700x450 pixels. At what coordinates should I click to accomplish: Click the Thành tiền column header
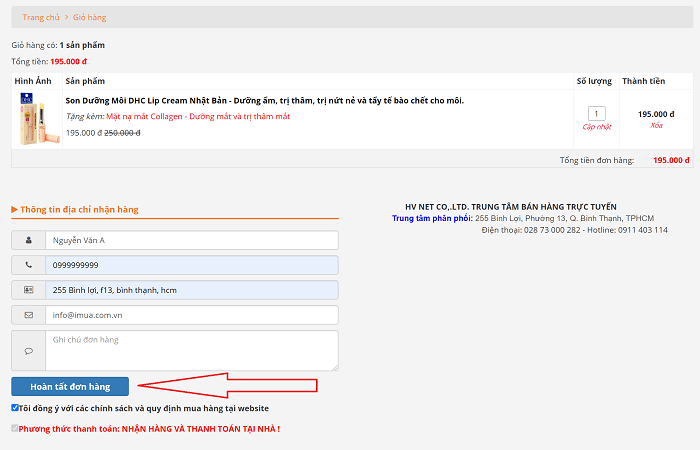point(643,81)
